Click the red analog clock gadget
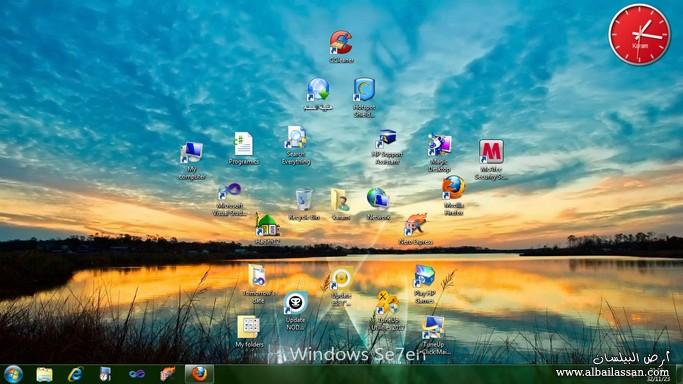The width and height of the screenshot is (683, 384). click(639, 34)
